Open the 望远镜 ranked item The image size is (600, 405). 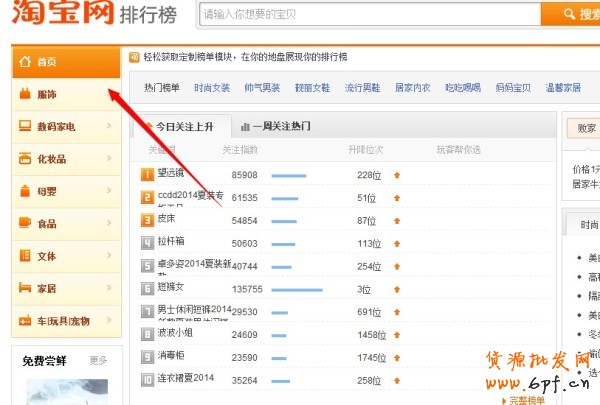170,174
